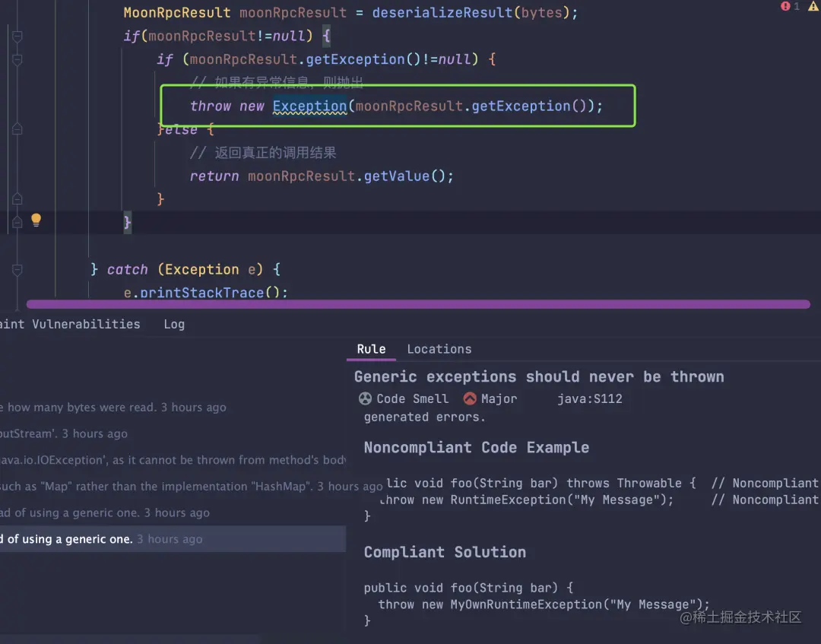
Task: Click the 'return moonRpcResult.getValue();' line
Action: tap(322, 176)
